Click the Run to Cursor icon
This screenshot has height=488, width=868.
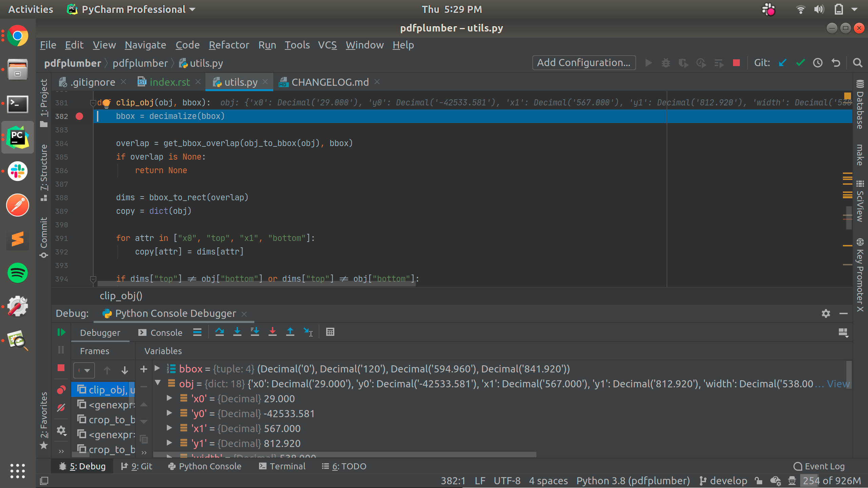point(308,332)
